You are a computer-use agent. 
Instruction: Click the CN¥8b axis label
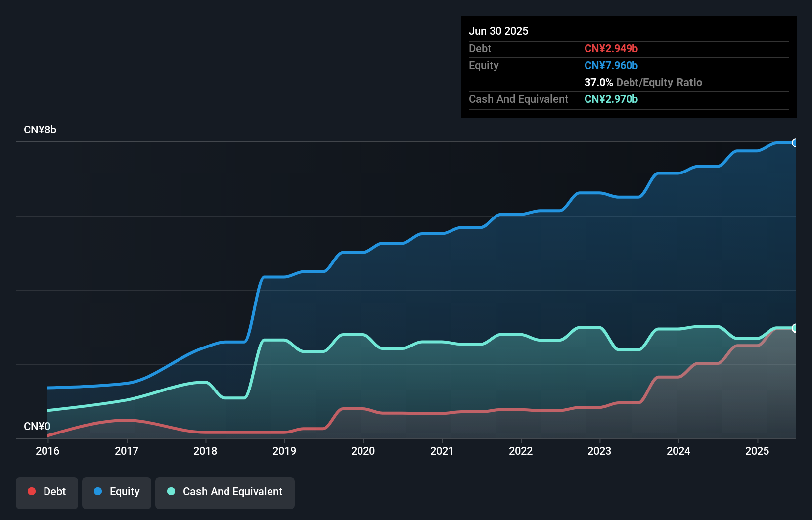coord(41,130)
